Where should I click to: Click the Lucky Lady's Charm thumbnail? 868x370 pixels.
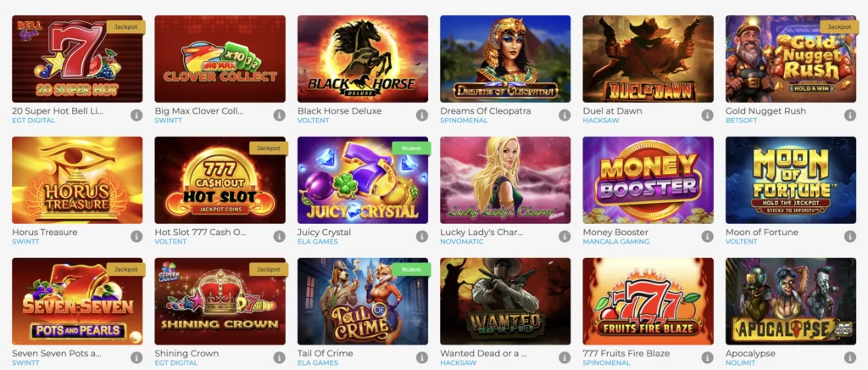point(505,180)
